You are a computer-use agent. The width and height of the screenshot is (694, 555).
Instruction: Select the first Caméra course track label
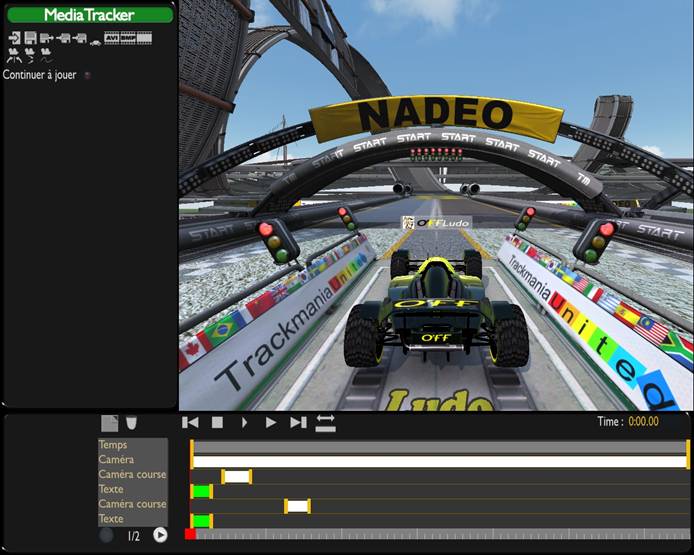point(133,474)
